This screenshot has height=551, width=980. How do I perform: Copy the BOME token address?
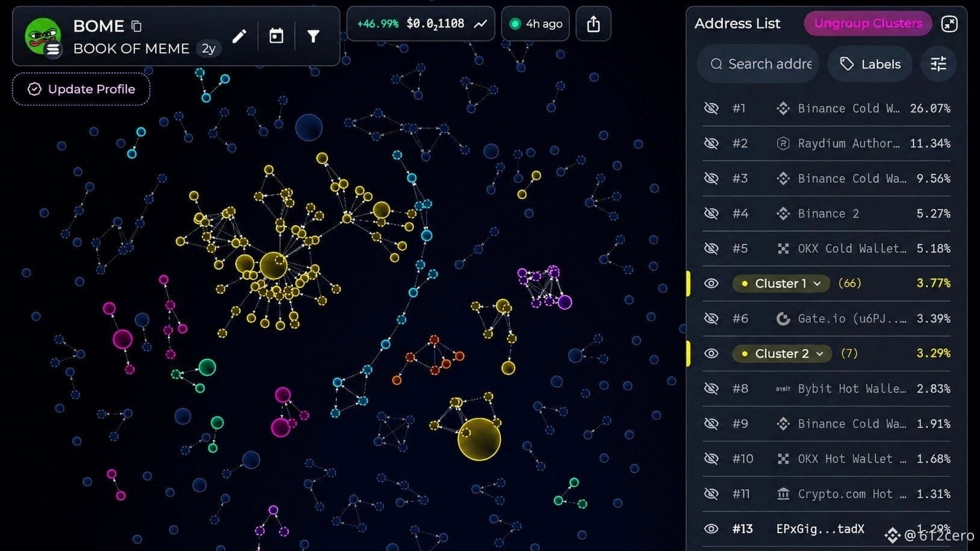pos(137,26)
